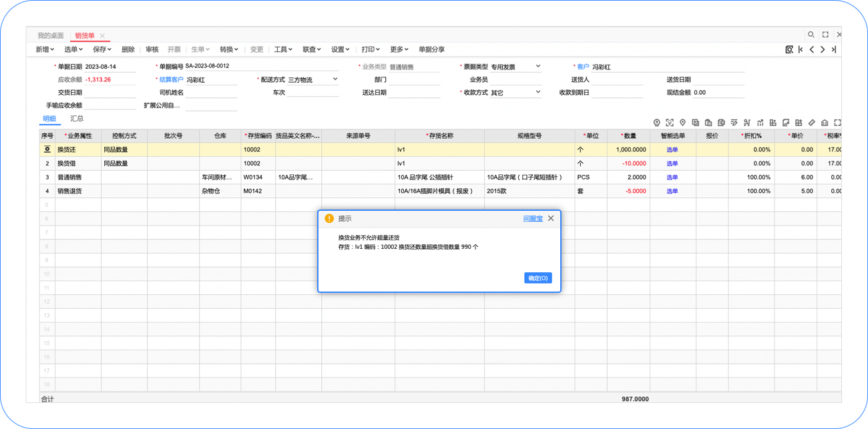
Task: Click the shopping cart icon above the grid
Action: [747, 123]
